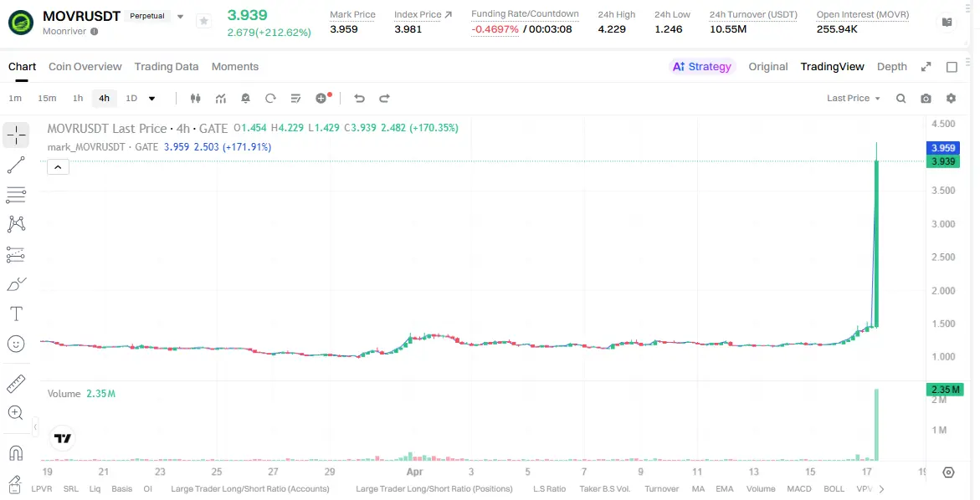This screenshot has height=500, width=980.
Task: Open time axis settings target icon
Action: point(948,472)
